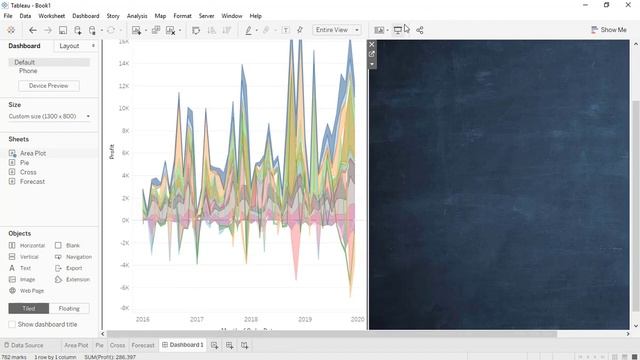Click the Tableau start page logo icon
Image resolution: width=640 pixels, height=360 pixels.
(11, 30)
